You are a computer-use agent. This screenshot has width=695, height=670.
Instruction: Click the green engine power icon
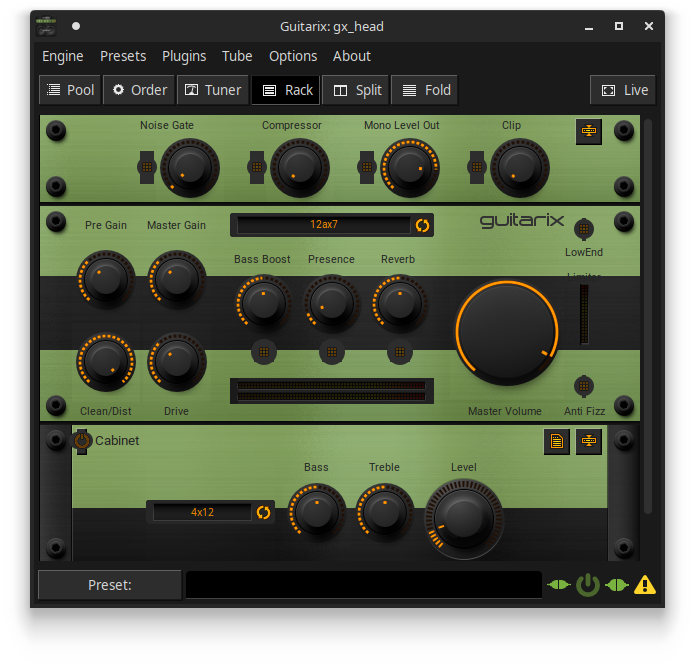[x=588, y=585]
